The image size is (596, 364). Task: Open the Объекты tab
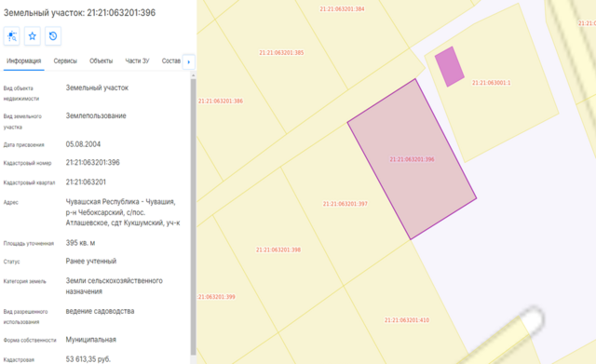pyautogui.click(x=102, y=61)
